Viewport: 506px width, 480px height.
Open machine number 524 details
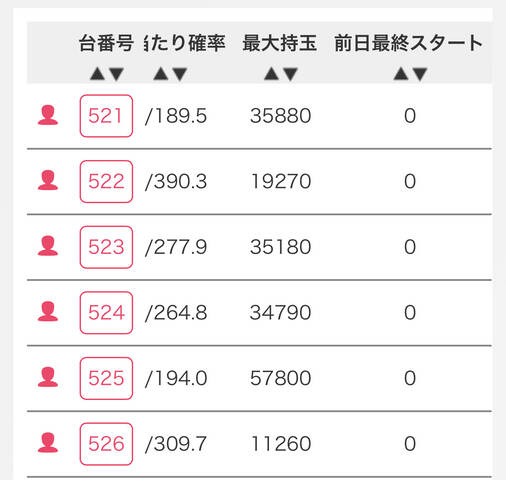click(106, 313)
